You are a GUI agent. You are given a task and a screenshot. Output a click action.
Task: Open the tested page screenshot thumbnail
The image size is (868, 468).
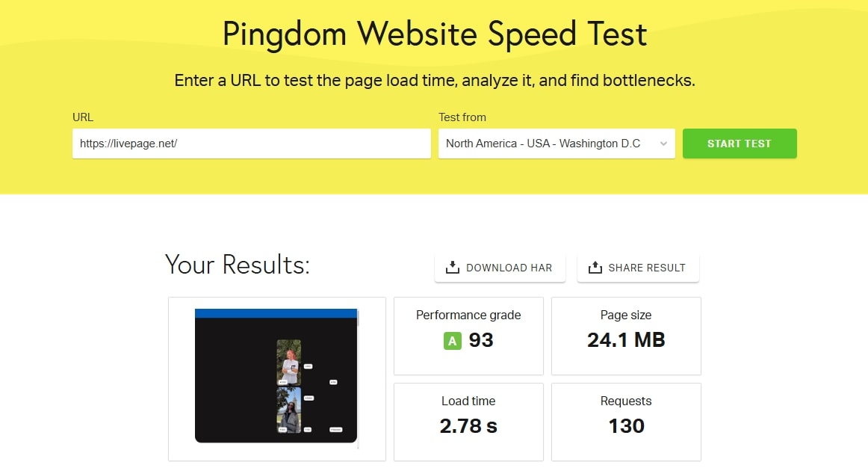point(276,375)
